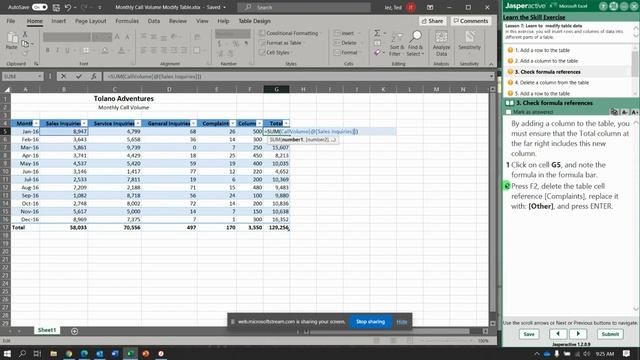Viewport: 640px width, 360px height.
Task: Switch to the Formulas tab
Action: pos(127,21)
